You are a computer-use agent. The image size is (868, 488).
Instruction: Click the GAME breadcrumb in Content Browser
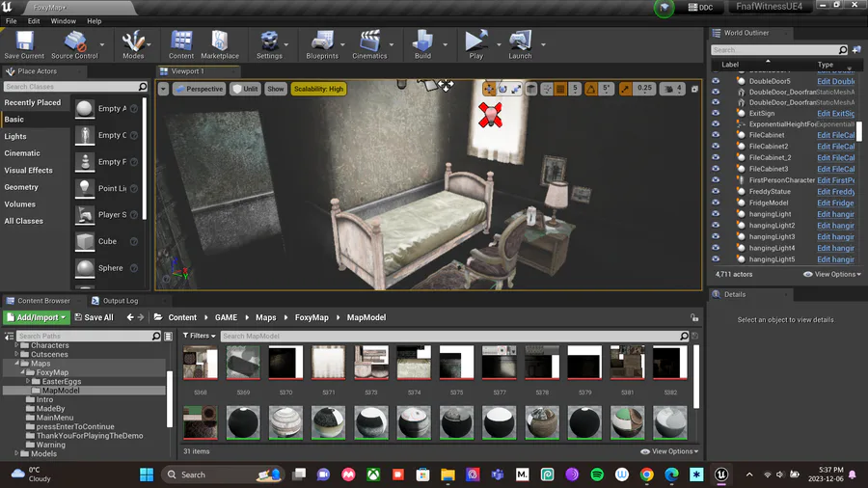tap(226, 317)
